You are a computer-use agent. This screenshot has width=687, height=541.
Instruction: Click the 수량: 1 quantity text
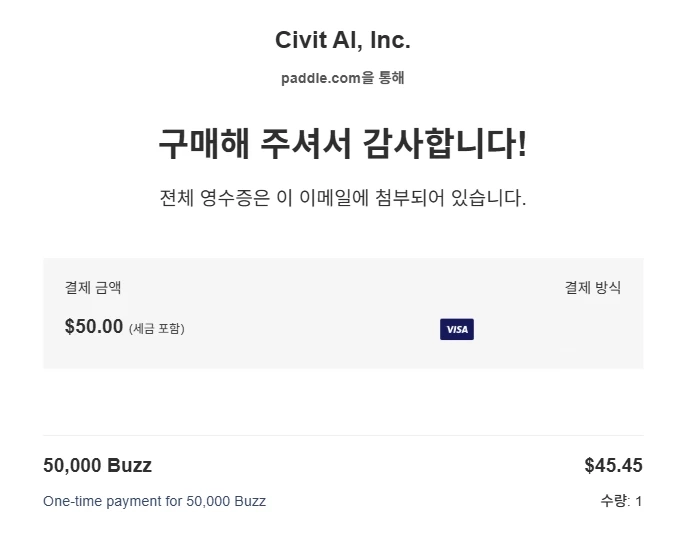coord(621,501)
